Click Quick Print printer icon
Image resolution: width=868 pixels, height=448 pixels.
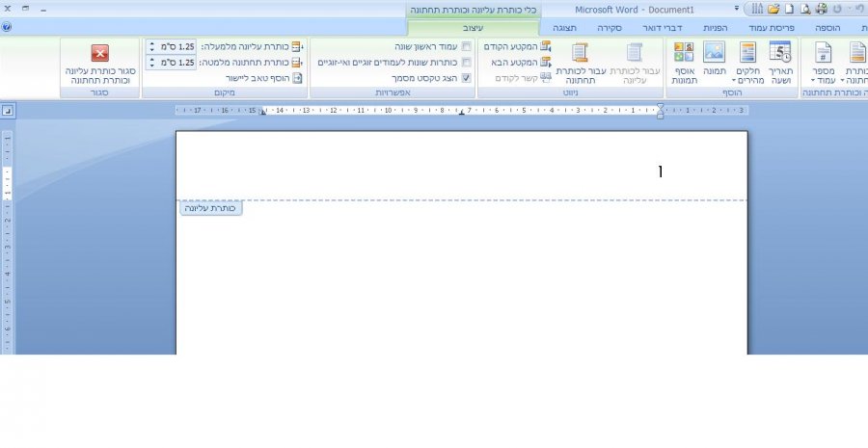pyautogui.click(x=821, y=10)
